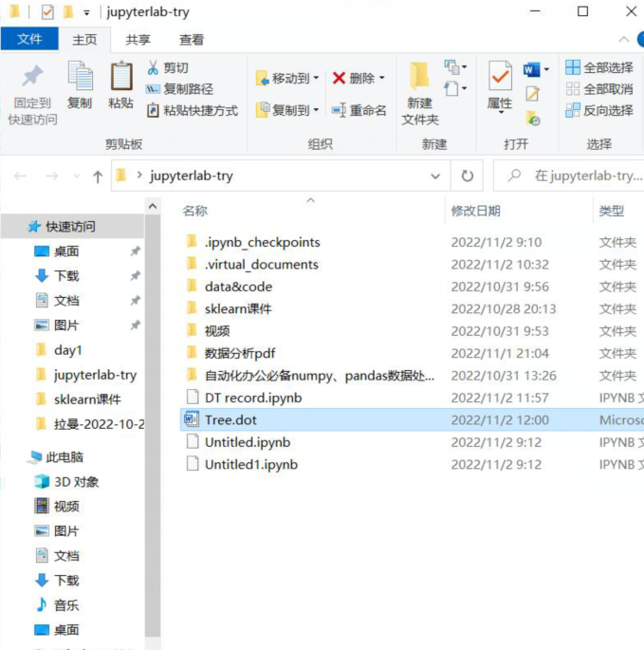Click the Rename icon
Image resolution: width=644 pixels, height=650 pixels.
tap(339, 110)
